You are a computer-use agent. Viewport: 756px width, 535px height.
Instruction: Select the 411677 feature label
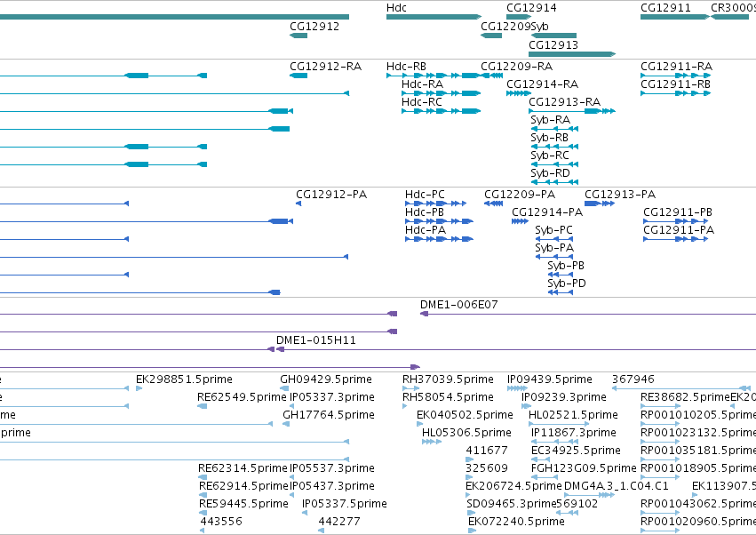487,451
